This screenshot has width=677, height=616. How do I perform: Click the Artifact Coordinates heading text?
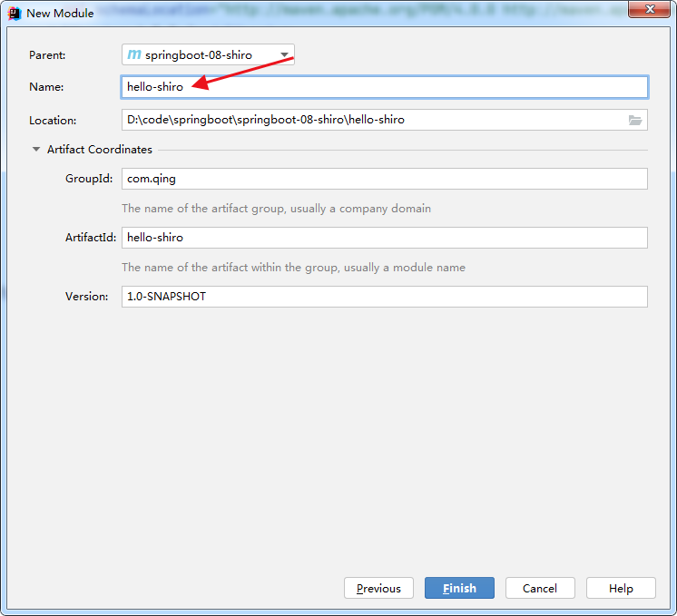click(x=100, y=150)
